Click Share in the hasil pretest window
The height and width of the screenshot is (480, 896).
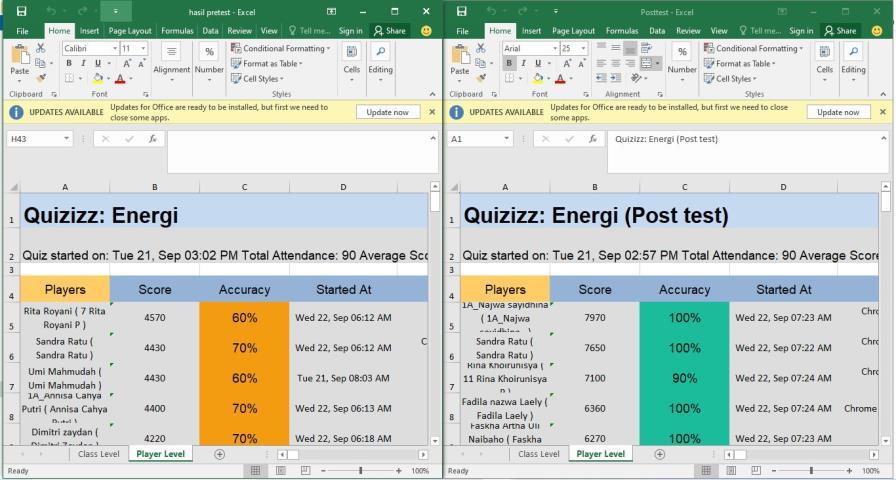point(389,31)
